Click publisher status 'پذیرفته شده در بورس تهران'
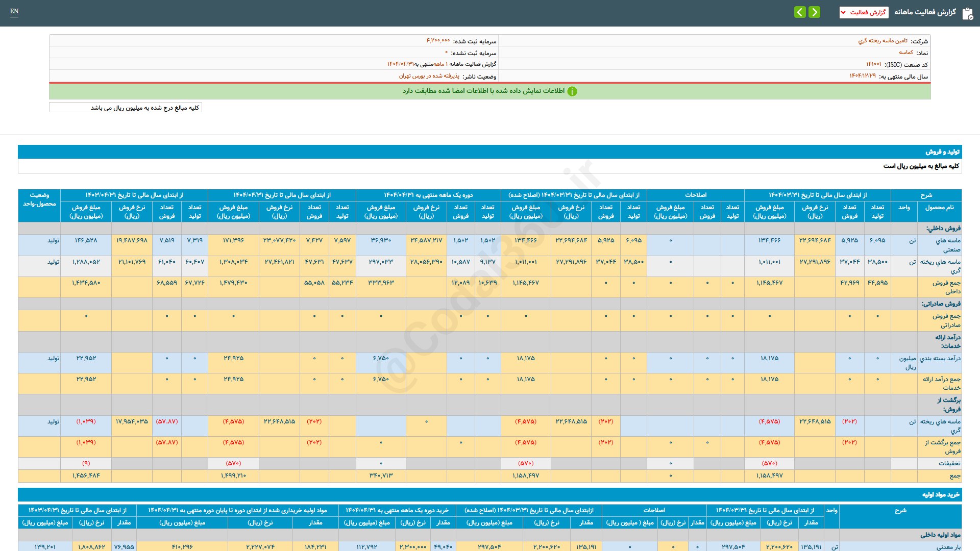The width and height of the screenshot is (980, 551). [429, 76]
